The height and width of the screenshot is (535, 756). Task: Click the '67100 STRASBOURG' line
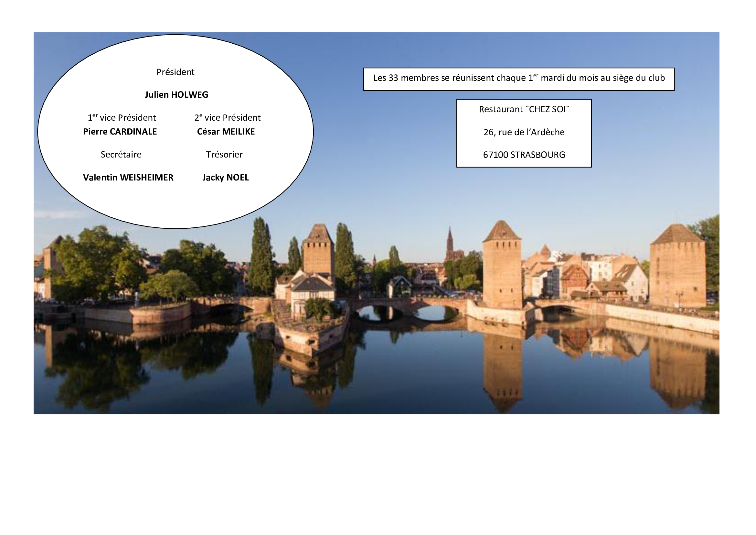coord(524,155)
